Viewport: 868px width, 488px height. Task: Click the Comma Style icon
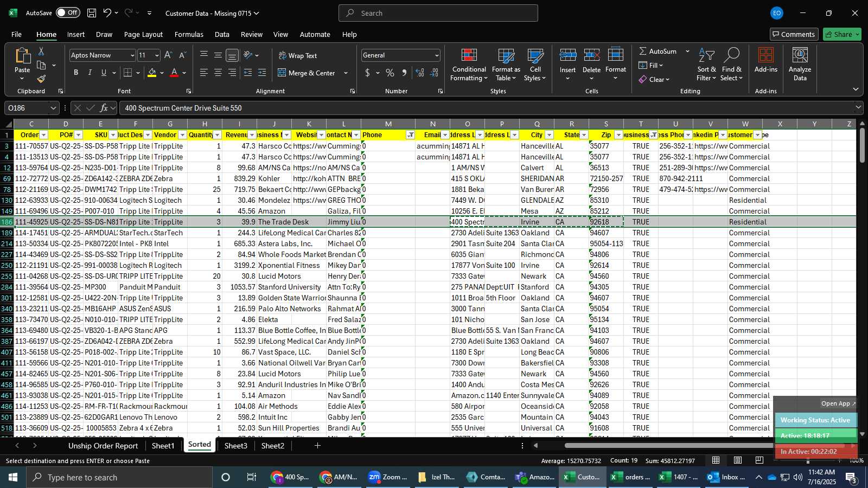pyautogui.click(x=404, y=73)
